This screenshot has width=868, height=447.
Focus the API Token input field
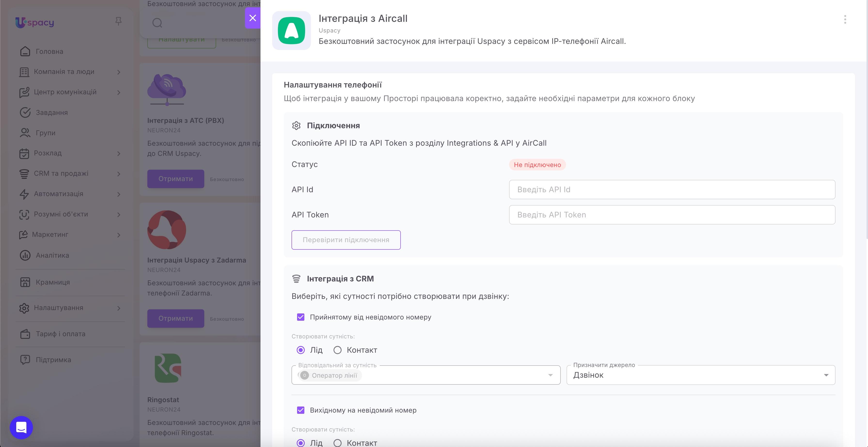672,215
